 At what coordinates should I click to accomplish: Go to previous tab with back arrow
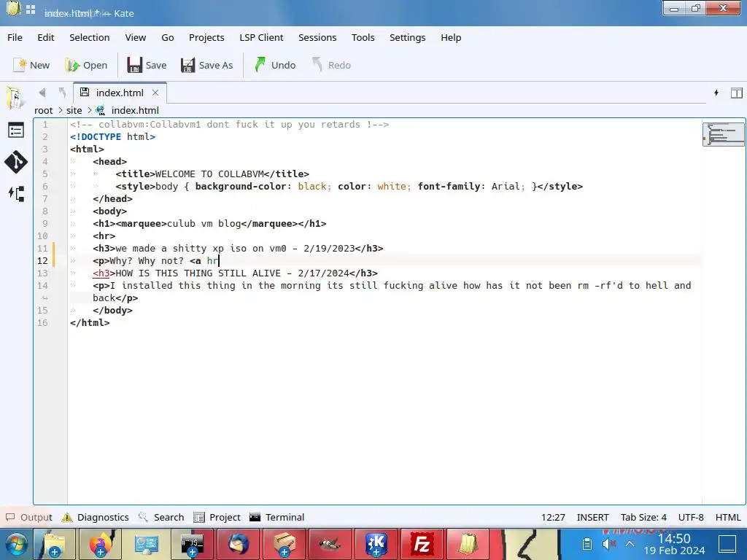pos(42,93)
